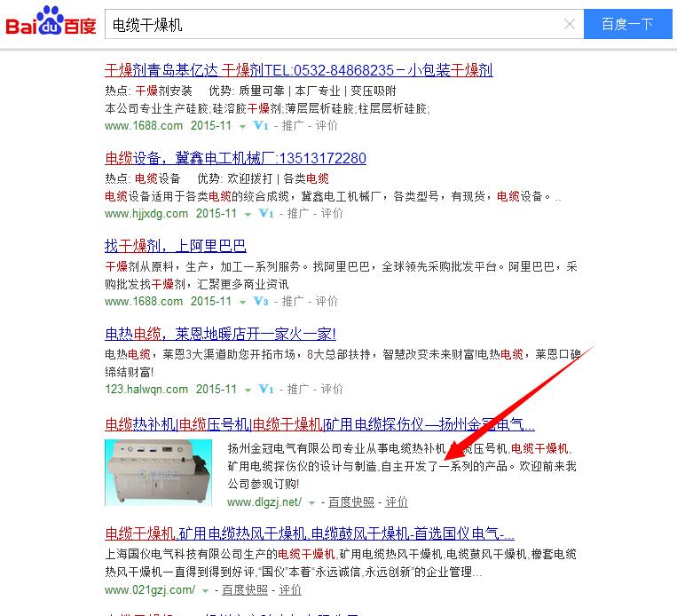Click V1 badge beside hjjxdg.com
The width and height of the screenshot is (677, 616).
coord(266,213)
